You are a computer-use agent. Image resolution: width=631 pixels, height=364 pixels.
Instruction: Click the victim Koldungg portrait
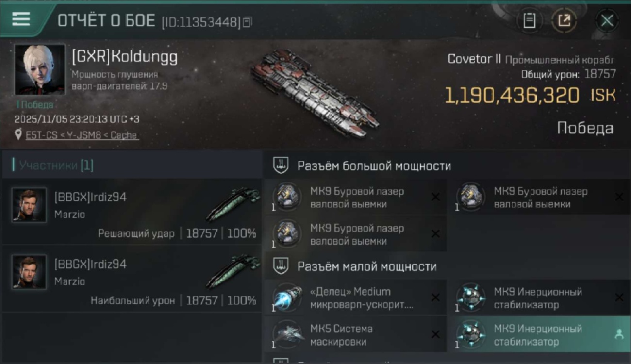(x=39, y=69)
